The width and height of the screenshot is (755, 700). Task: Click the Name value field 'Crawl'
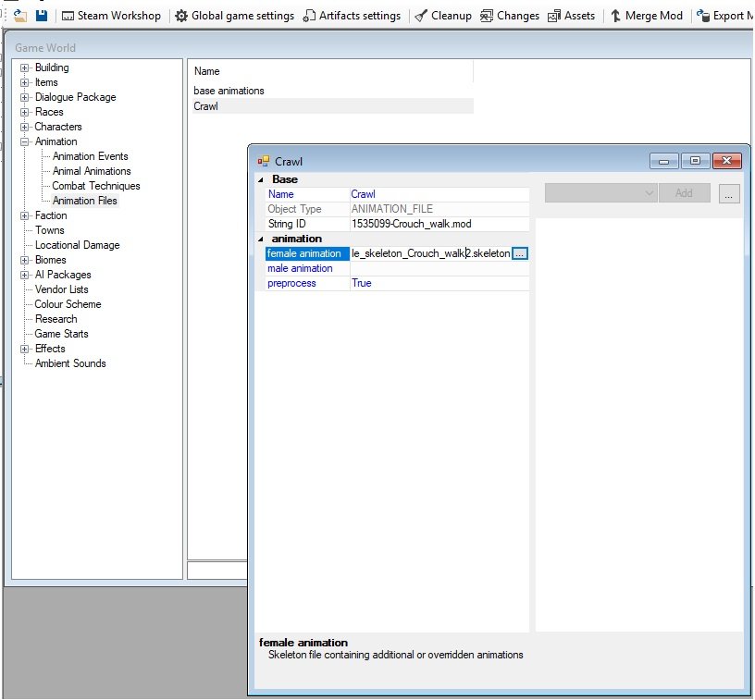pos(439,194)
